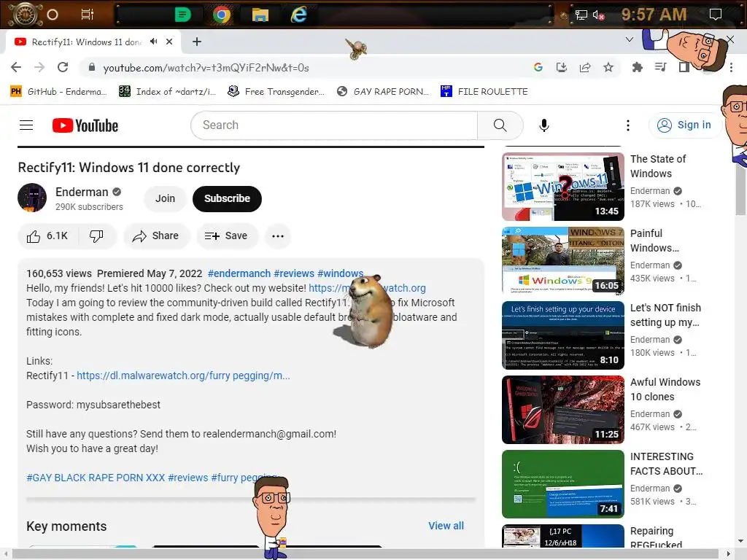This screenshot has width=747, height=560.
Task: Open 'Painful Windows...' video title
Action: pos(654,241)
